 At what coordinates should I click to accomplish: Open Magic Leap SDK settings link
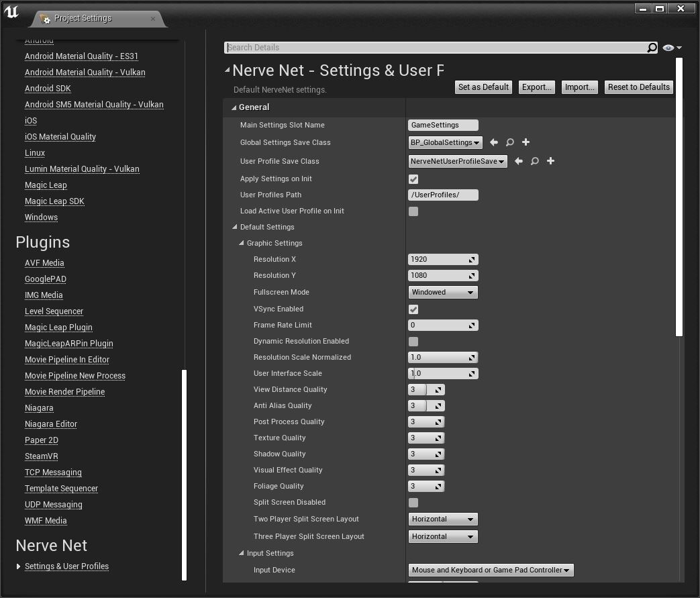point(54,201)
